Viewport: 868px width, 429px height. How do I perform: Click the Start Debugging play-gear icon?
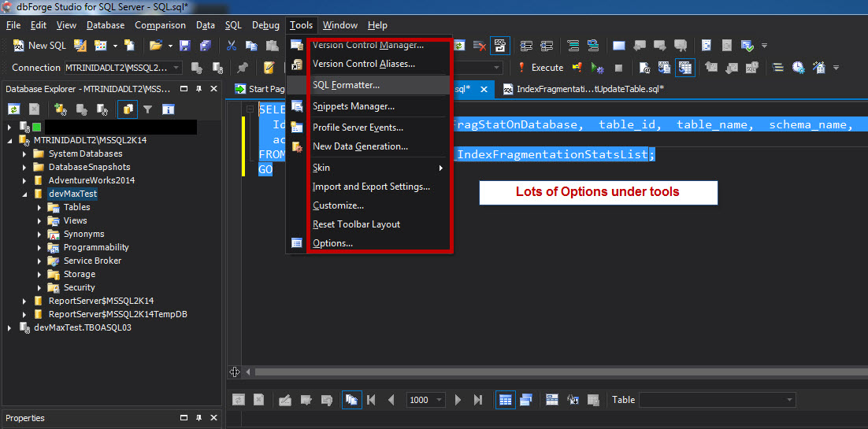tap(597, 68)
